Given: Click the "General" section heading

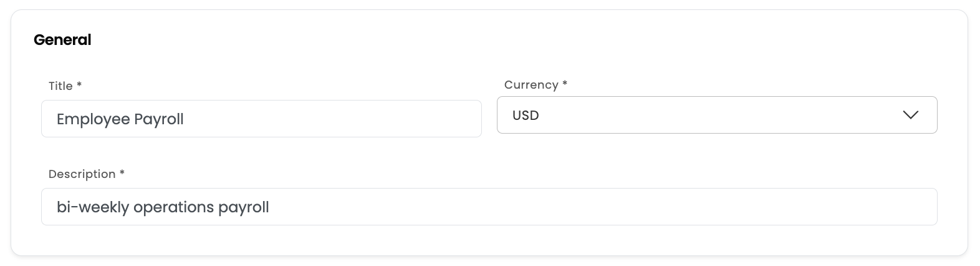Looking at the screenshot, I should coord(62,40).
